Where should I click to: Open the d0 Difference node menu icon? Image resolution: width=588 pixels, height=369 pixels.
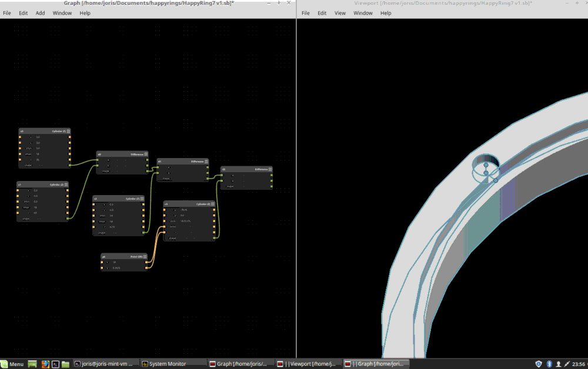pos(146,154)
